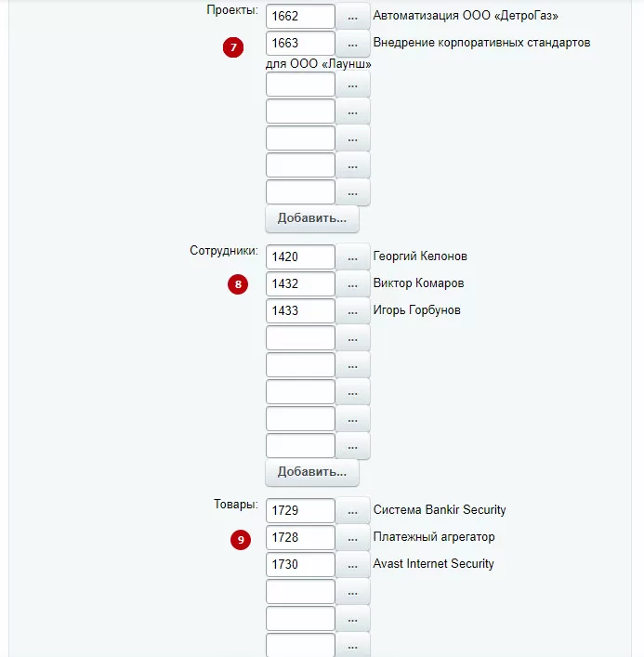Click employee ID field with 1420
Viewport: 644px width, 657px height.
300,256
